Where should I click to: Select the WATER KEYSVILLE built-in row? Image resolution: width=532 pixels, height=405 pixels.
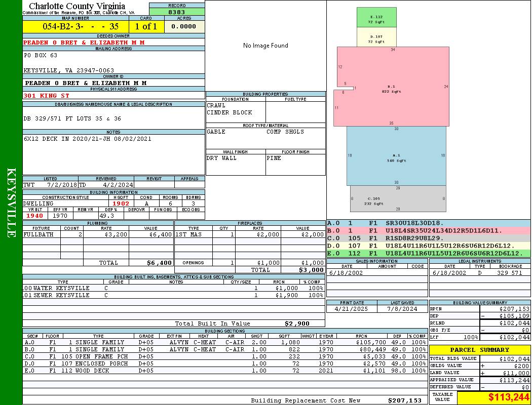tap(174, 288)
